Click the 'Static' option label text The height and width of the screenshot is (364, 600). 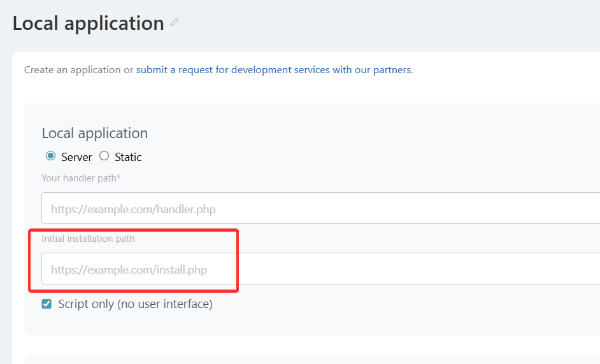128,157
